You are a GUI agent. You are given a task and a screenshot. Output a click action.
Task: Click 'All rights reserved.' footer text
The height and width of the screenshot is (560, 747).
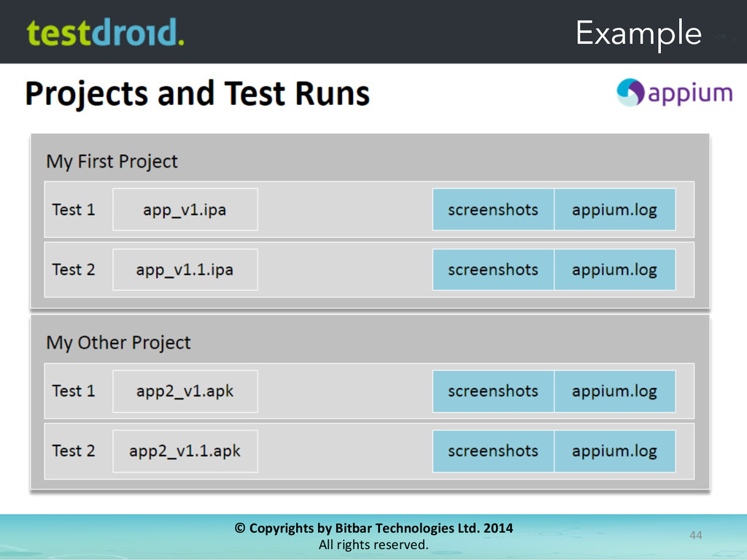coord(373,544)
